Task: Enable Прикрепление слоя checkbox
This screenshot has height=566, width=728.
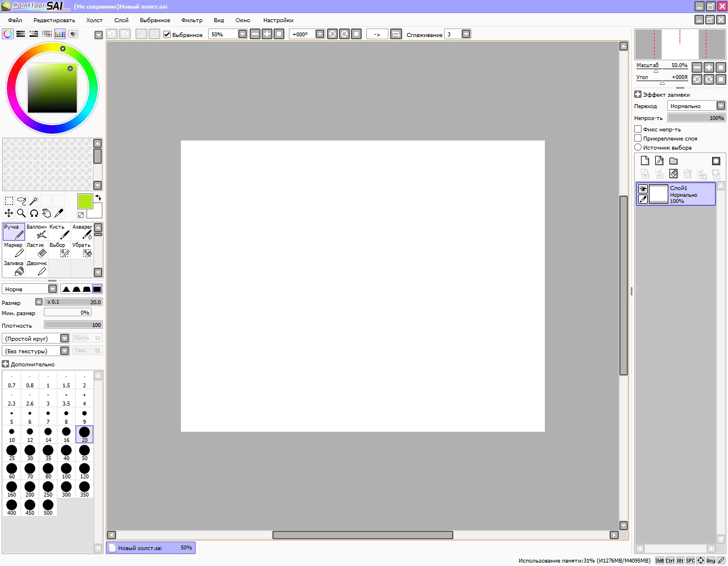Action: tap(638, 138)
